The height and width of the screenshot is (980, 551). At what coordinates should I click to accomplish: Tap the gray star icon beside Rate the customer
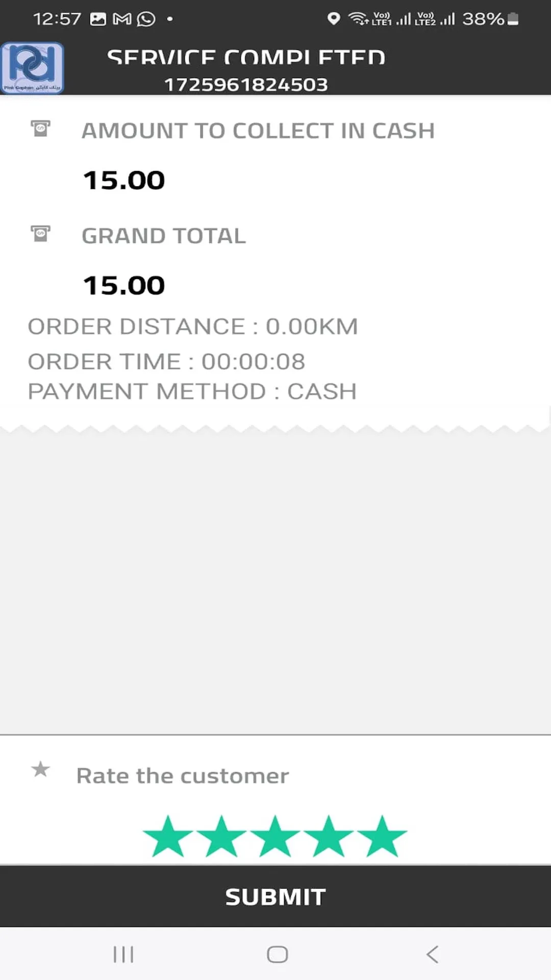[40, 769]
